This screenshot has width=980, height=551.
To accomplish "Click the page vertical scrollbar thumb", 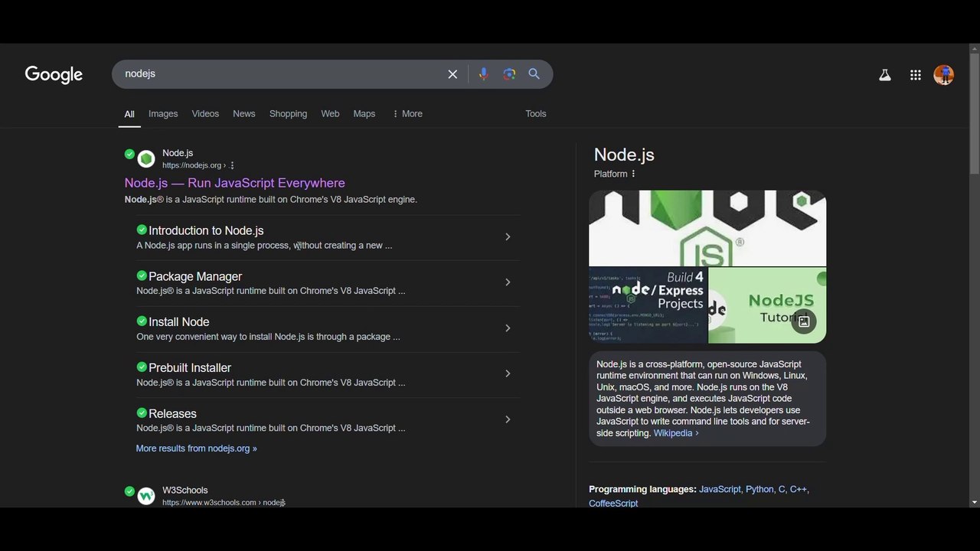I will (x=974, y=113).
